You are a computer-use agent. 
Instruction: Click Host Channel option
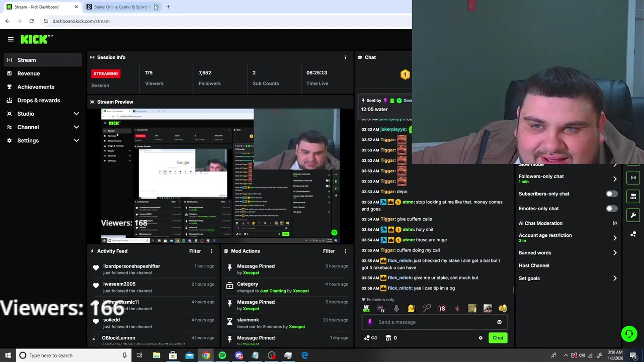[534, 265]
